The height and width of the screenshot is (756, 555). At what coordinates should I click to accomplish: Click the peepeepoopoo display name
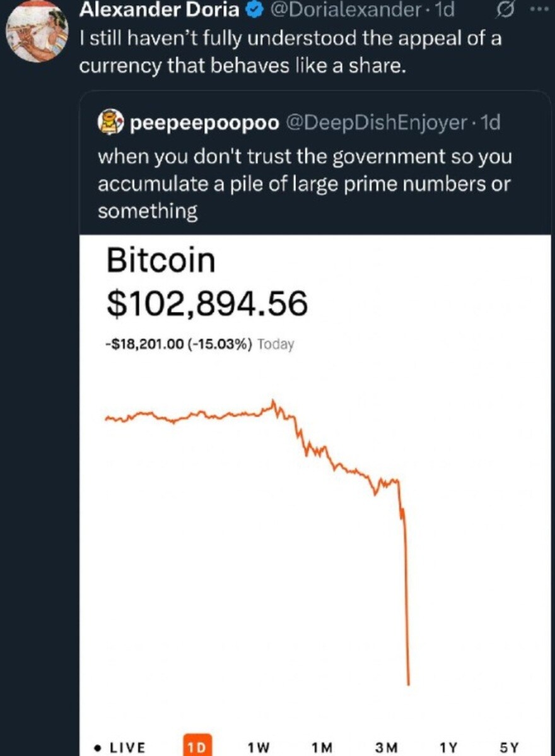click(x=204, y=123)
